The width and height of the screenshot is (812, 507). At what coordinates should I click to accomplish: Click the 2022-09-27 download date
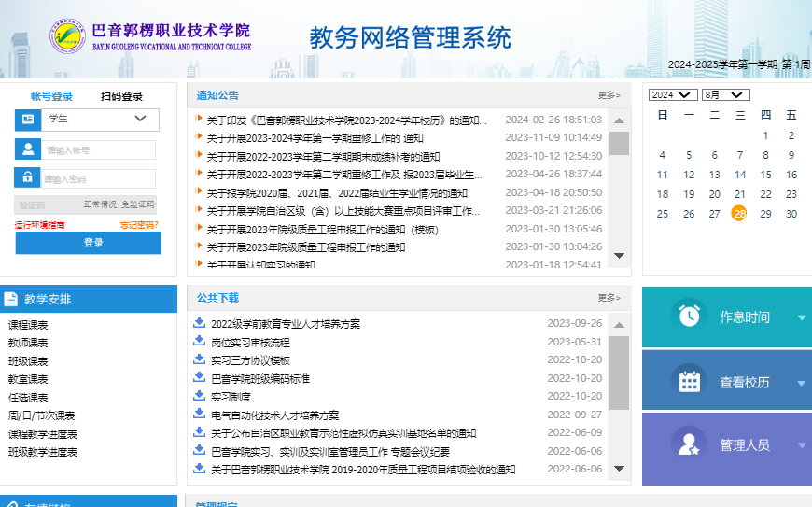[x=575, y=415]
